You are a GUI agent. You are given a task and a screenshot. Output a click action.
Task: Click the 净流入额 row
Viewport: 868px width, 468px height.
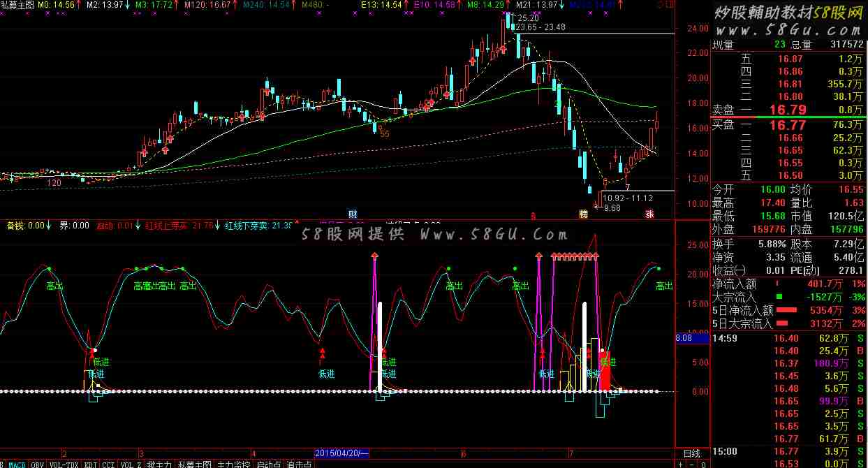point(789,284)
